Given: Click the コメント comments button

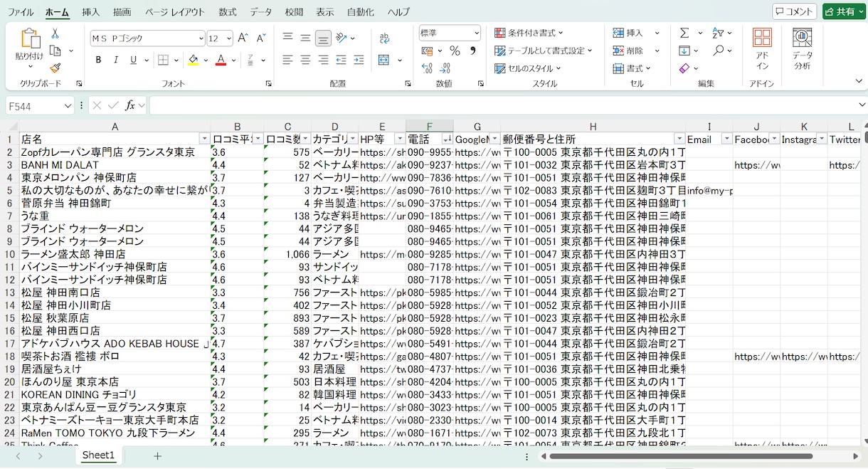Looking at the screenshot, I should 794,11.
